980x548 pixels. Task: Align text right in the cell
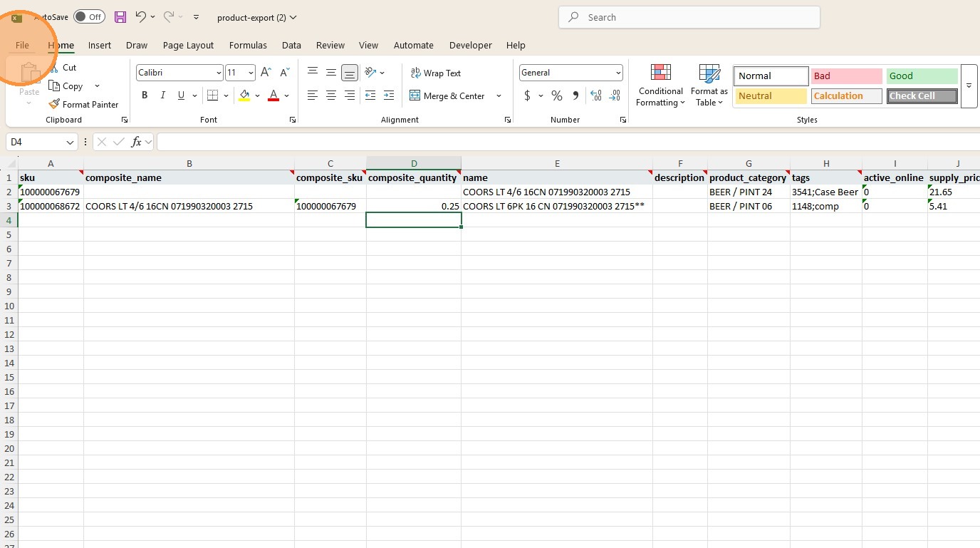(350, 95)
